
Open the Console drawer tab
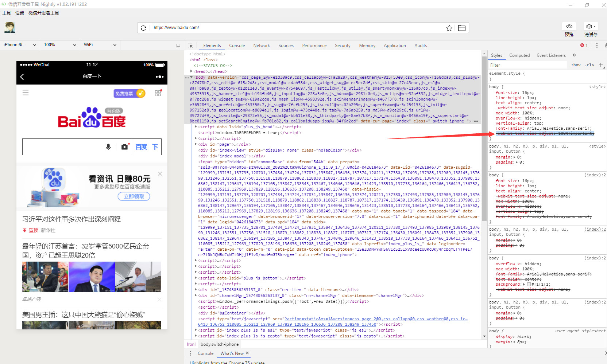coord(206,353)
